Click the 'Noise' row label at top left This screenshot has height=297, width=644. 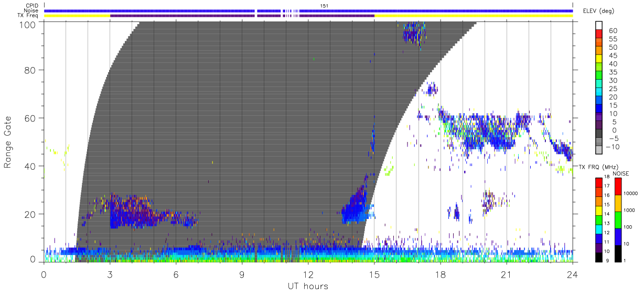point(32,10)
